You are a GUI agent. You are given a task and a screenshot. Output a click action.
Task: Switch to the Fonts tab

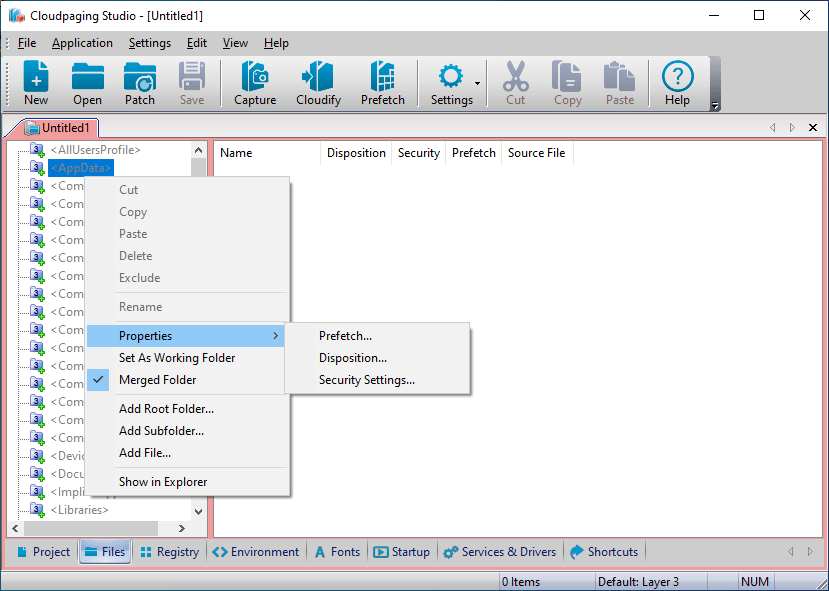[337, 552]
